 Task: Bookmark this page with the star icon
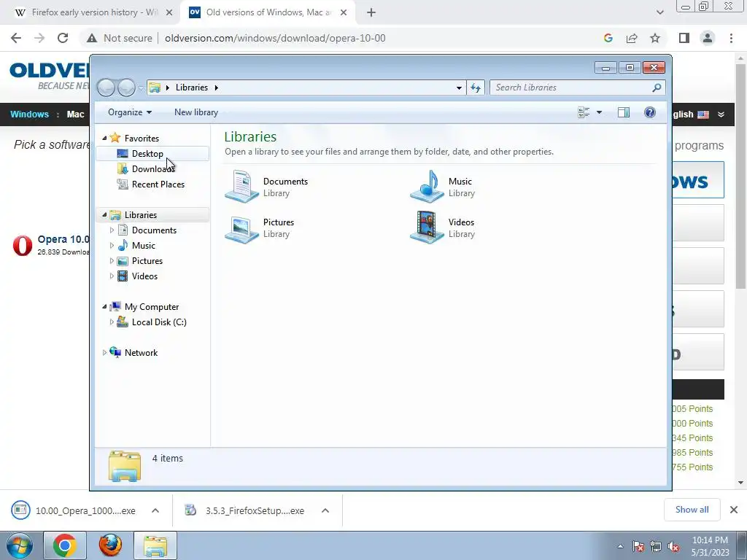[x=655, y=38]
